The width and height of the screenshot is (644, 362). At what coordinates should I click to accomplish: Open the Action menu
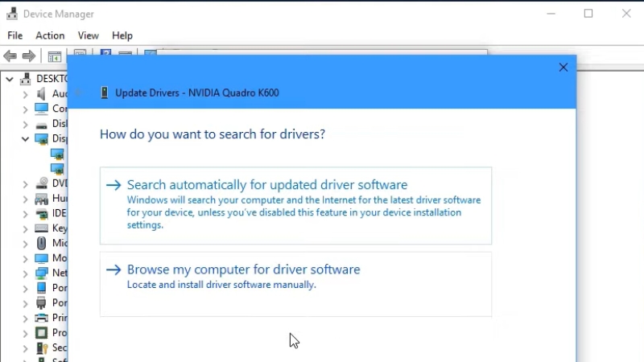(50, 35)
